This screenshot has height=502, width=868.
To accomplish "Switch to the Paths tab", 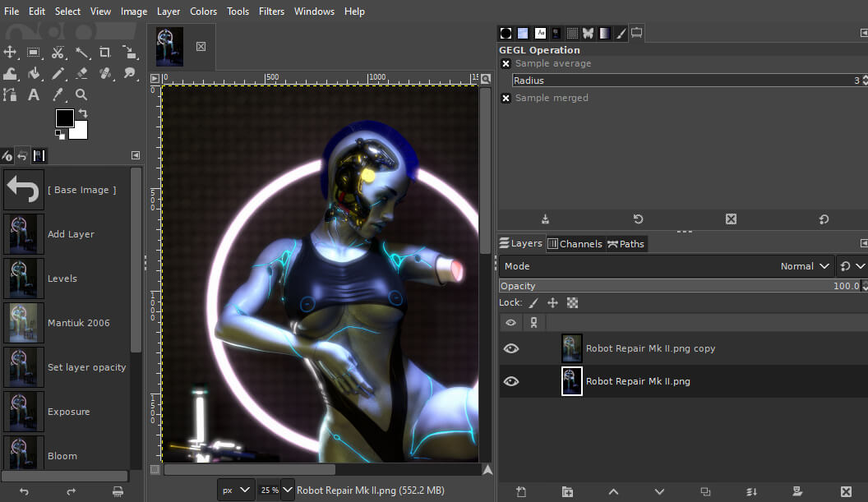I will click(626, 244).
